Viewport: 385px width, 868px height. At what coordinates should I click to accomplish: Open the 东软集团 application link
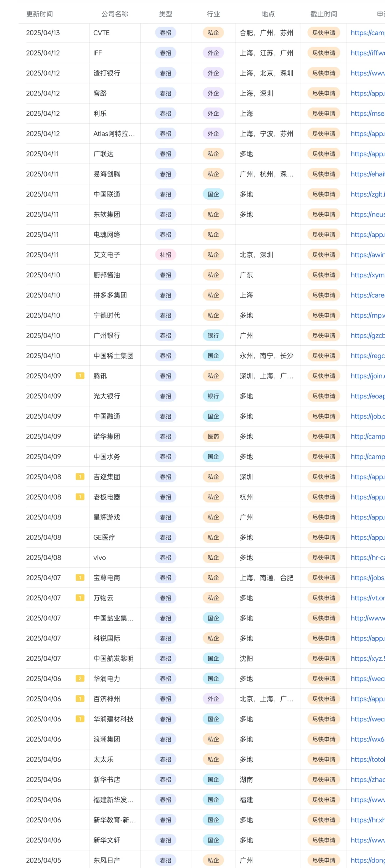(368, 214)
